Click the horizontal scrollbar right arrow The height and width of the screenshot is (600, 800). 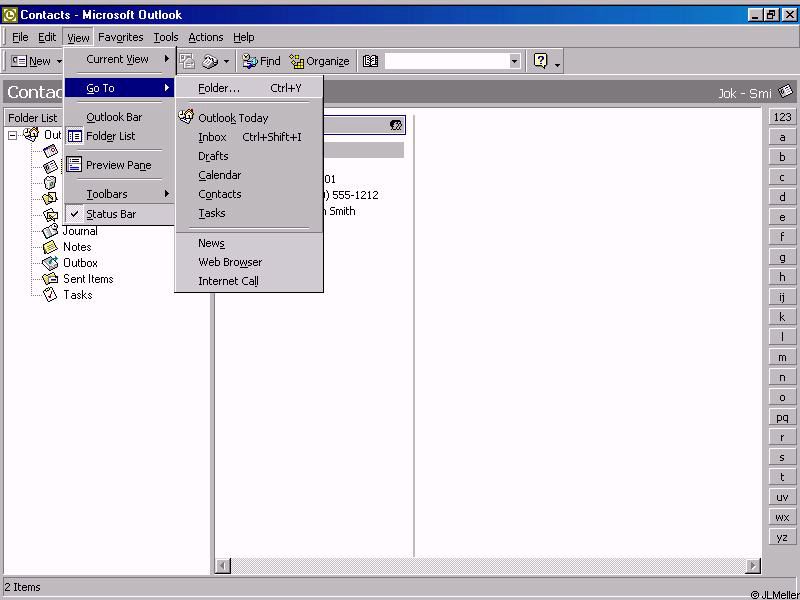coord(753,565)
